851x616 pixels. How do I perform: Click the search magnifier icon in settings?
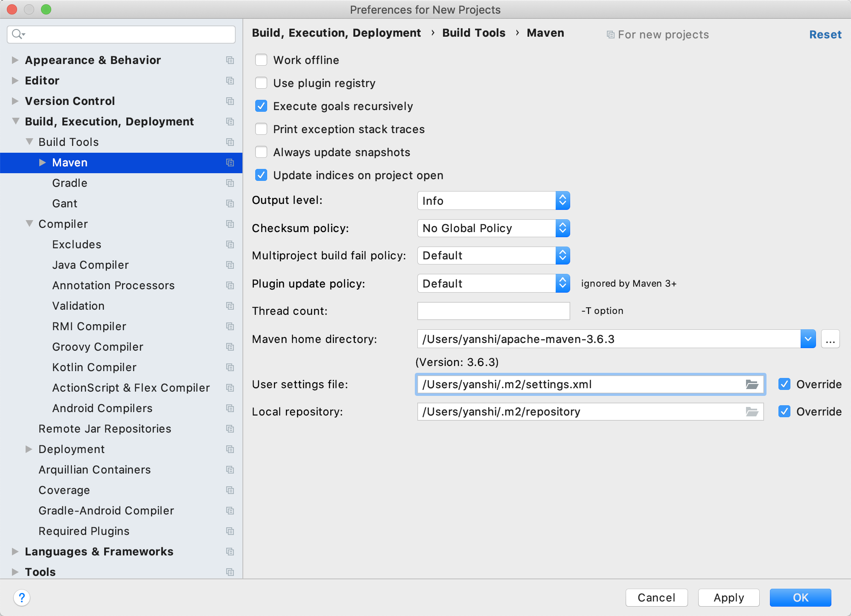click(x=18, y=34)
